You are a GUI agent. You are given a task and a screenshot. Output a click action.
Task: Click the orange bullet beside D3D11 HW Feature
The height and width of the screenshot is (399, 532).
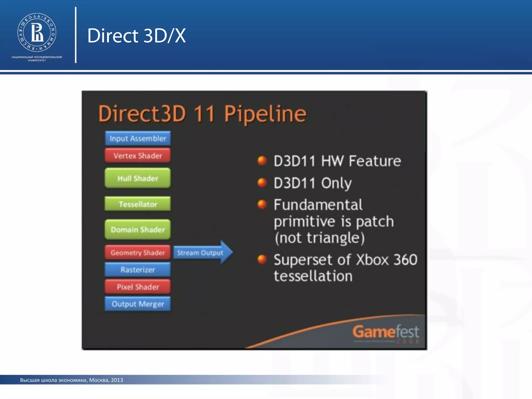(262, 161)
